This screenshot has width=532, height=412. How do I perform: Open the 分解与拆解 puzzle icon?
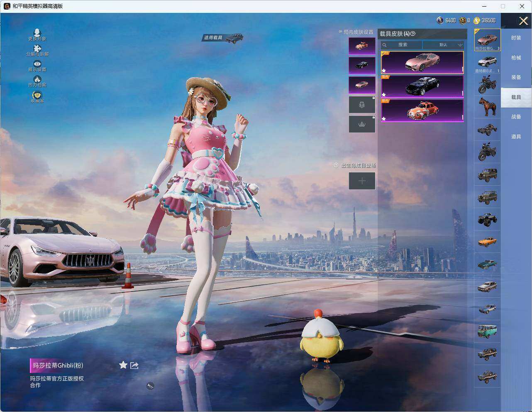click(x=37, y=49)
